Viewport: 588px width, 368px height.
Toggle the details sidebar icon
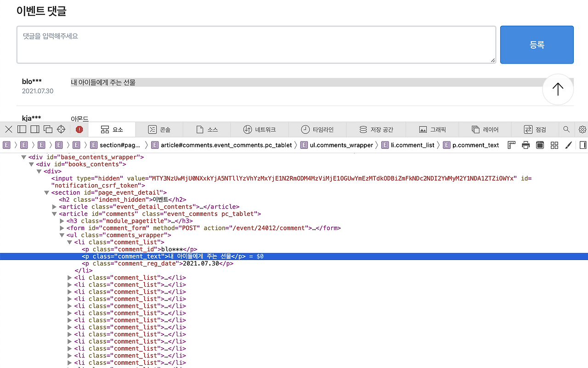tap(583, 145)
